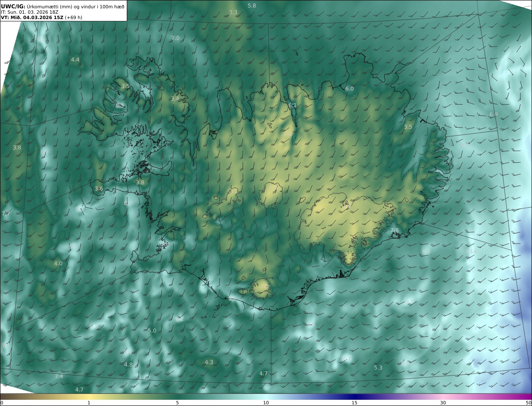Click the colorbar tick label 50

[x=529, y=403]
